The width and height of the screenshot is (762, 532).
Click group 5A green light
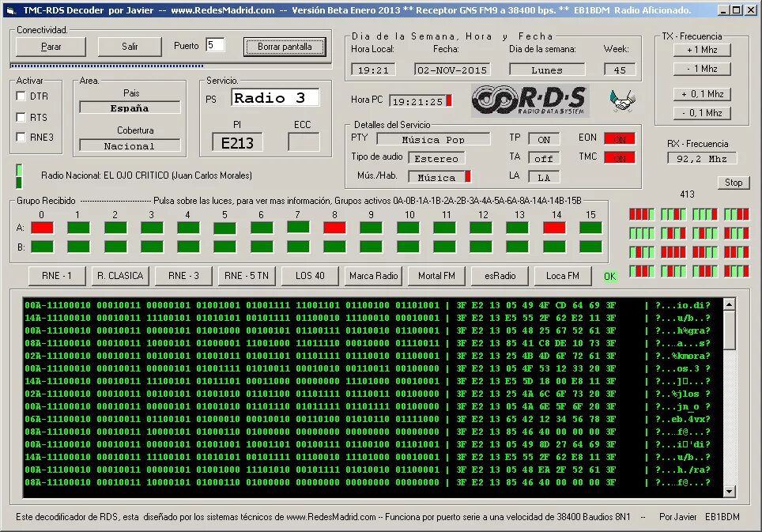click(225, 228)
